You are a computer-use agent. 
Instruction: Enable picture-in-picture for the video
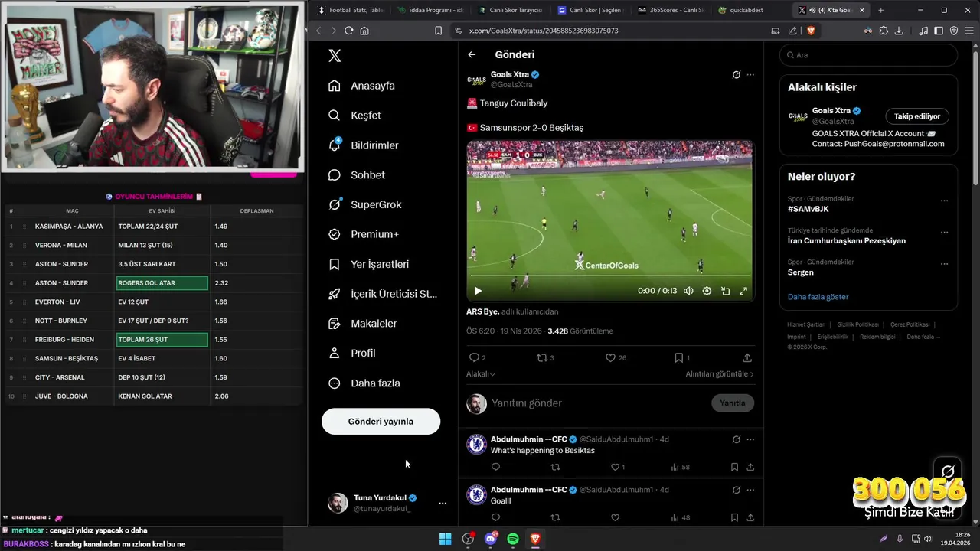tap(725, 291)
